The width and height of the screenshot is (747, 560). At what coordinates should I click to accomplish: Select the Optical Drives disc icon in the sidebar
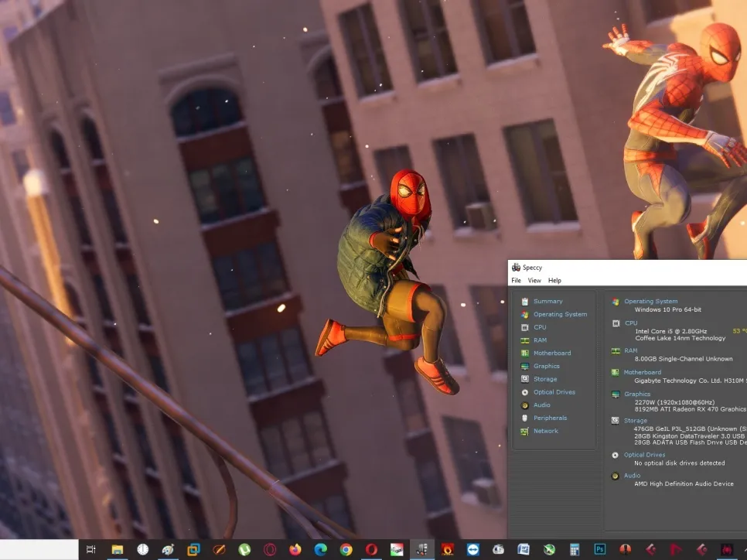pyautogui.click(x=525, y=392)
